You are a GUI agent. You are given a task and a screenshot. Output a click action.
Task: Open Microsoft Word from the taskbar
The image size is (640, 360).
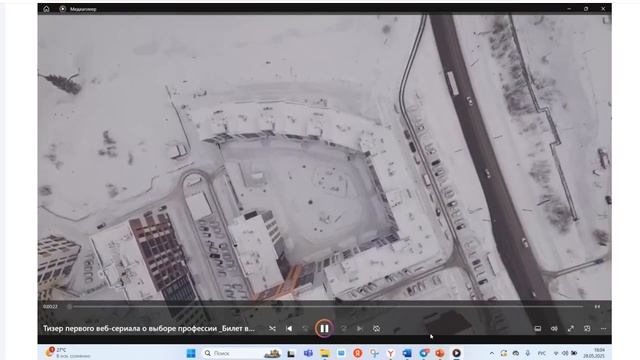click(407, 353)
